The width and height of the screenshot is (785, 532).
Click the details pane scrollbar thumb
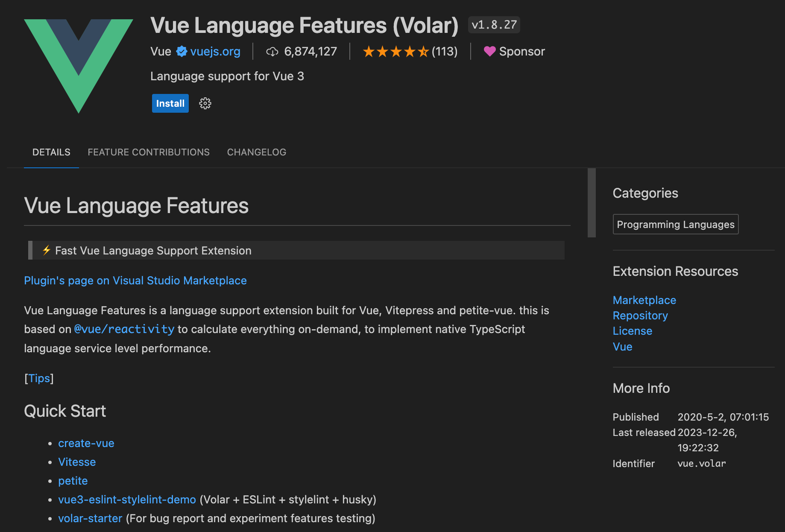coord(592,203)
